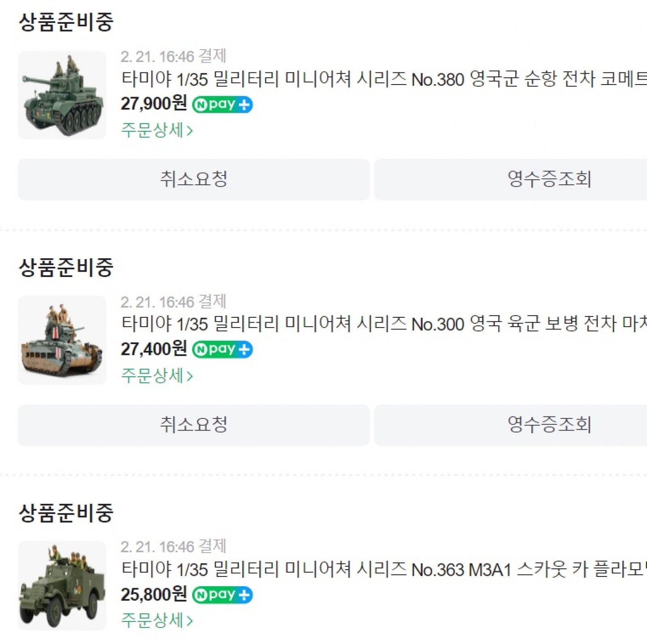Click the 25,800원 price text
This screenshot has height=644, width=647.
pos(154,594)
